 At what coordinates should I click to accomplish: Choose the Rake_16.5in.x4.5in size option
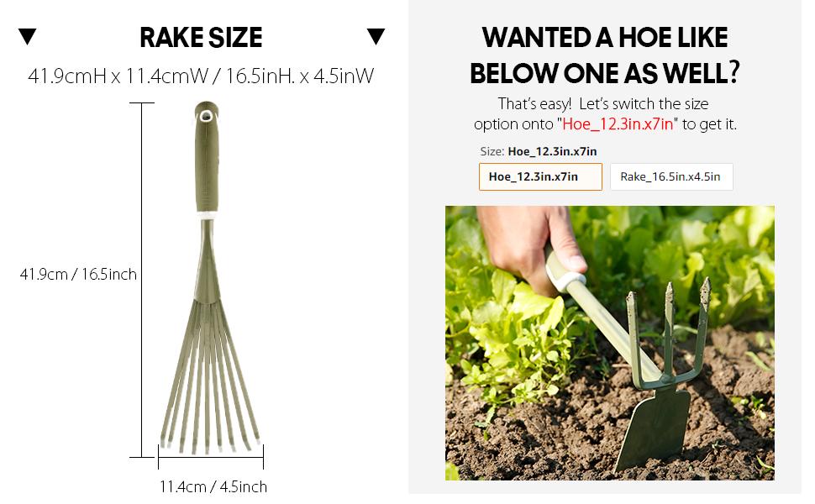click(x=671, y=176)
